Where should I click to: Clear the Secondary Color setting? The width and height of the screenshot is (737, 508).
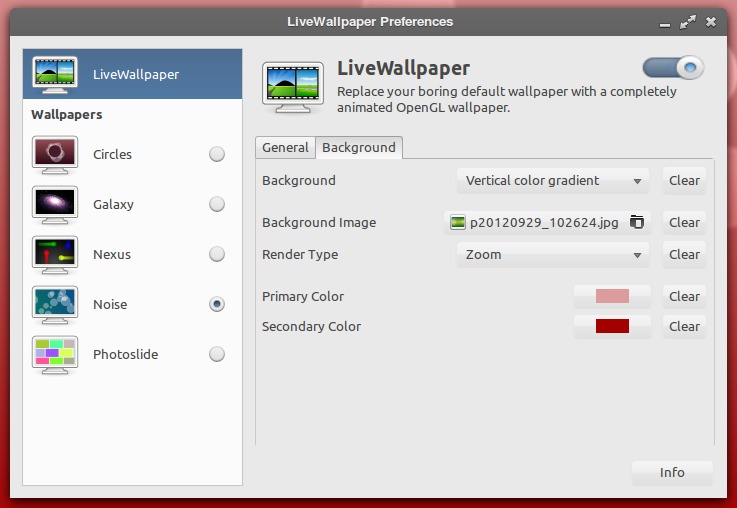[x=684, y=326]
